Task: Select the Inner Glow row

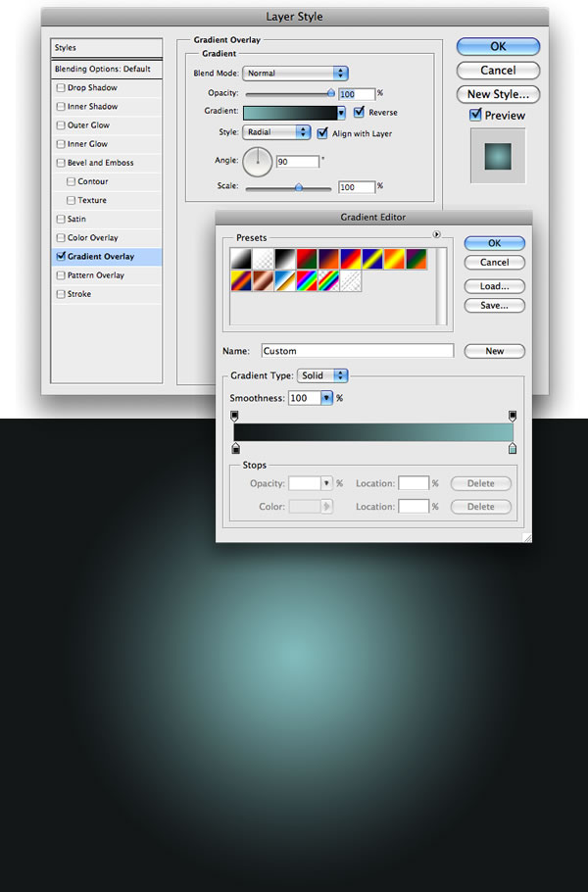Action: (107, 144)
